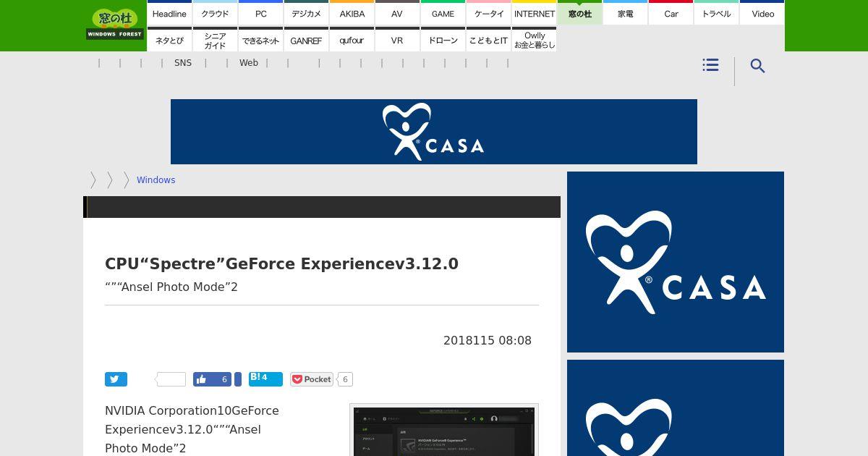Open the hamburger list menu icon
Image resolution: width=868 pixels, height=456 pixels.
pos(710,65)
